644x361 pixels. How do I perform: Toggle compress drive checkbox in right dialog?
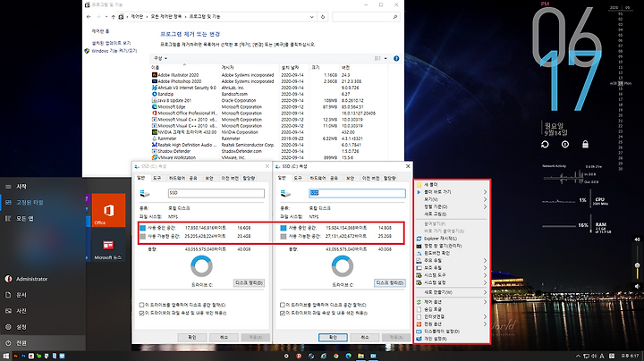tap(283, 305)
